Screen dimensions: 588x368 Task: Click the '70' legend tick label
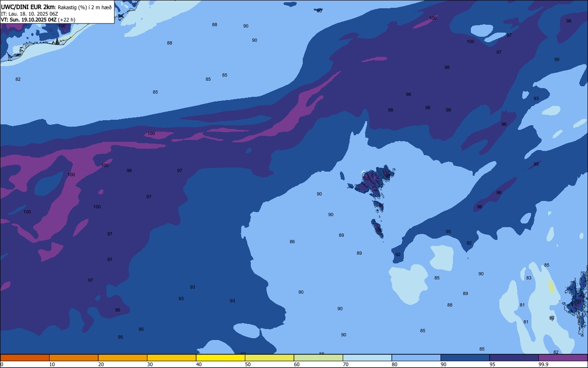[345, 364]
